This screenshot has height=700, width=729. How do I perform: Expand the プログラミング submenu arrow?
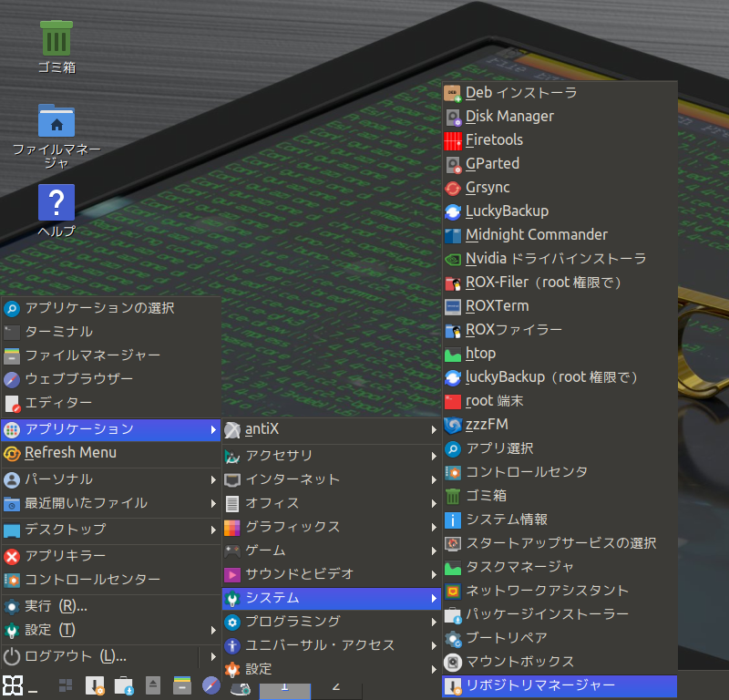tap(434, 622)
